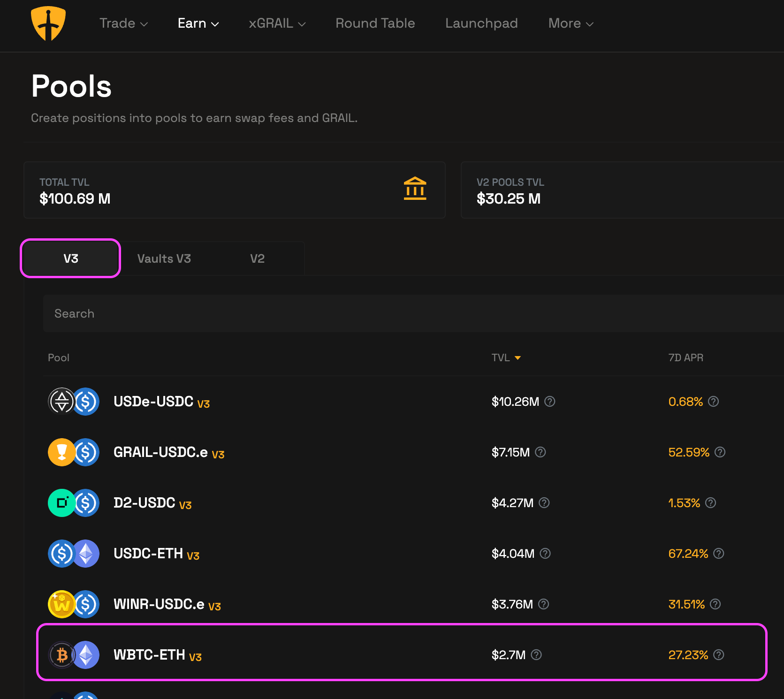The height and width of the screenshot is (699, 784).
Task: Select the V3 pools tab
Action: click(70, 258)
